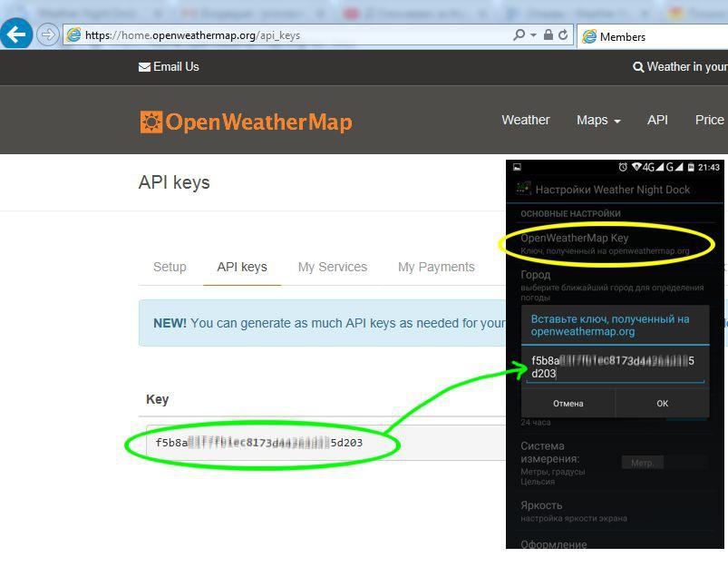Screen dimensions: 728x577
Task: Tap the Weather Night Dock app icon
Action: coord(523,189)
